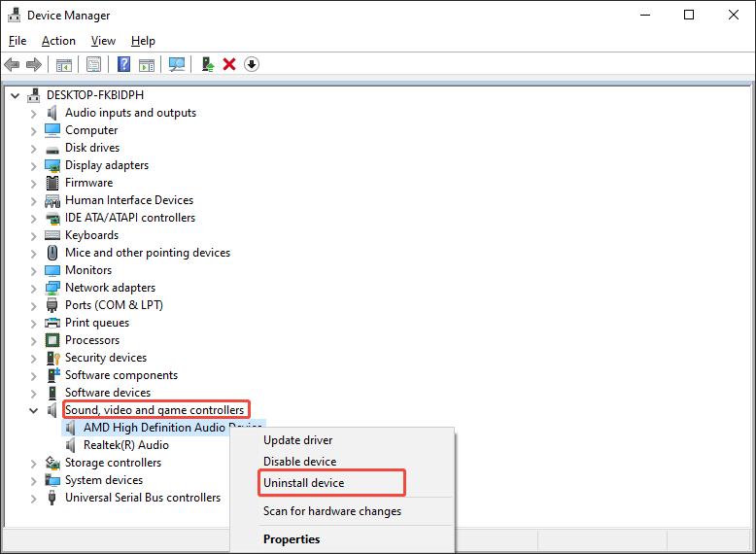Click the Ports (COM & LPT) icon

[52, 305]
